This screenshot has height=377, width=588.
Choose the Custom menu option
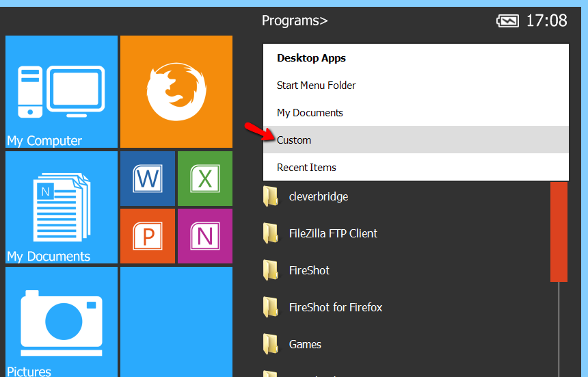(x=294, y=140)
